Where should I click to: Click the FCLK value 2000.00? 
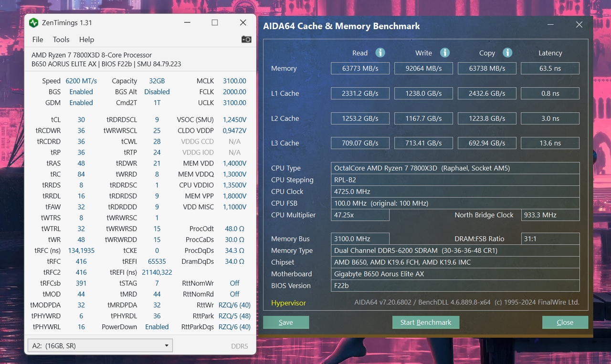coord(234,92)
